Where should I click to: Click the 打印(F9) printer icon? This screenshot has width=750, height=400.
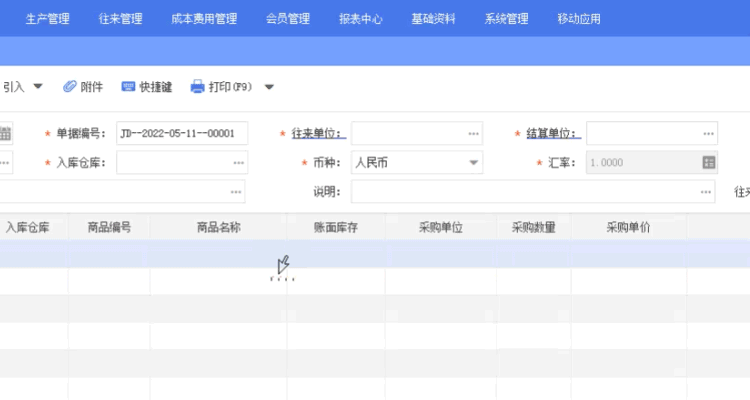[x=197, y=87]
